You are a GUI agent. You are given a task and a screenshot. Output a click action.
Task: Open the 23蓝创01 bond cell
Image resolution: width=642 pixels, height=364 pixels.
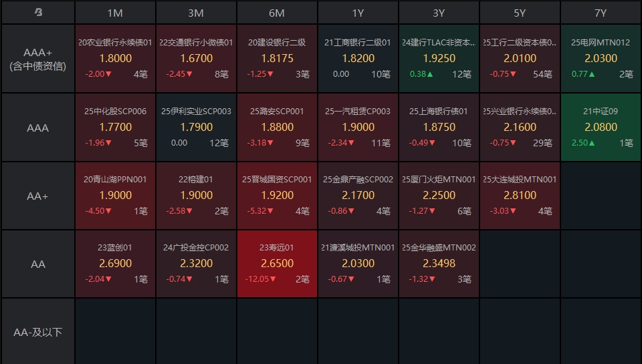(x=115, y=264)
